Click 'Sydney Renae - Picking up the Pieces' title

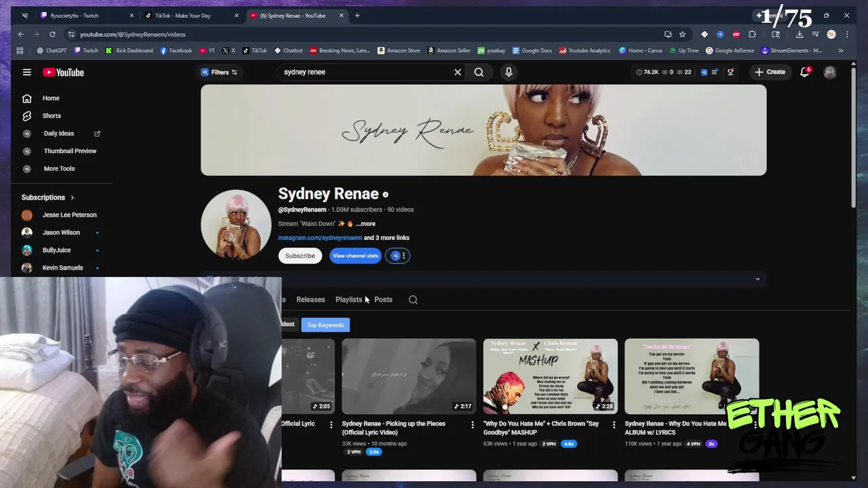(393, 428)
